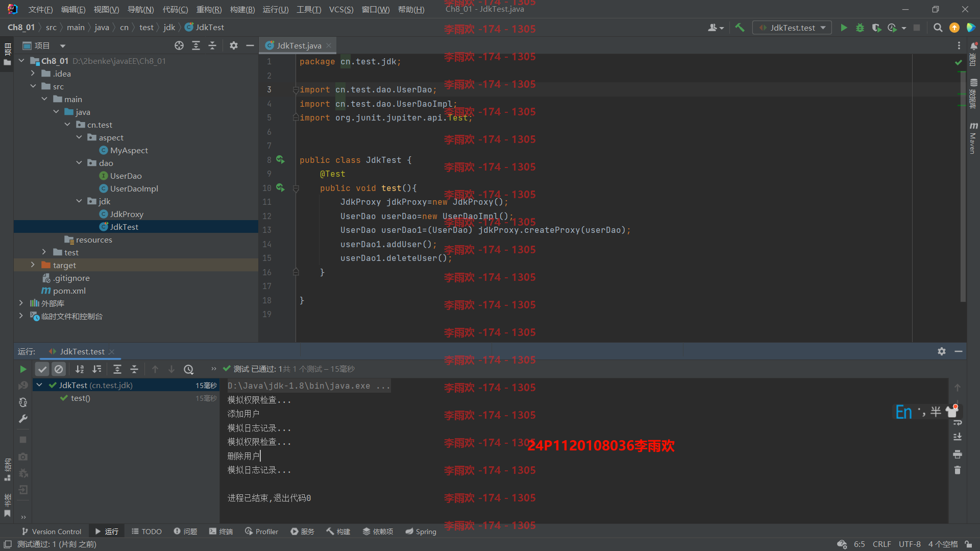
Task: Open Run panel settings gear
Action: [x=942, y=351]
